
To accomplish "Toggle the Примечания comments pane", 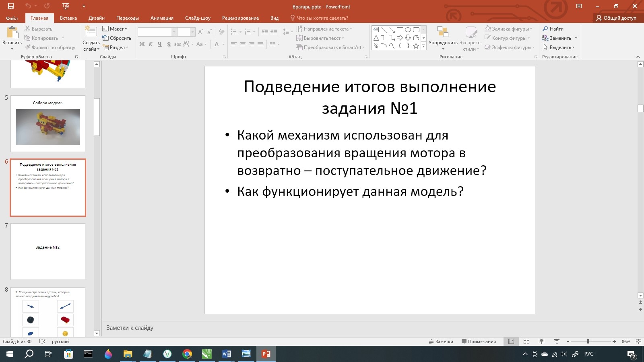I will [x=479, y=341].
